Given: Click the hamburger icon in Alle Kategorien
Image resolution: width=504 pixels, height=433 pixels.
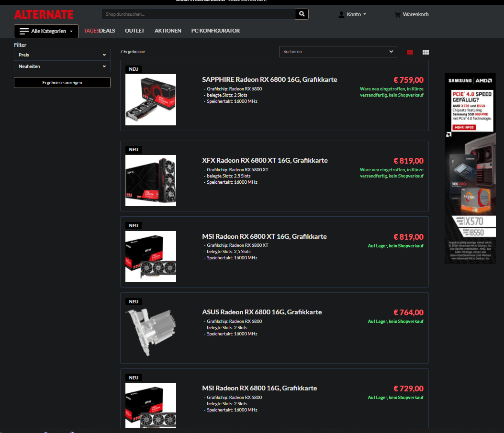Looking at the screenshot, I should (x=24, y=31).
